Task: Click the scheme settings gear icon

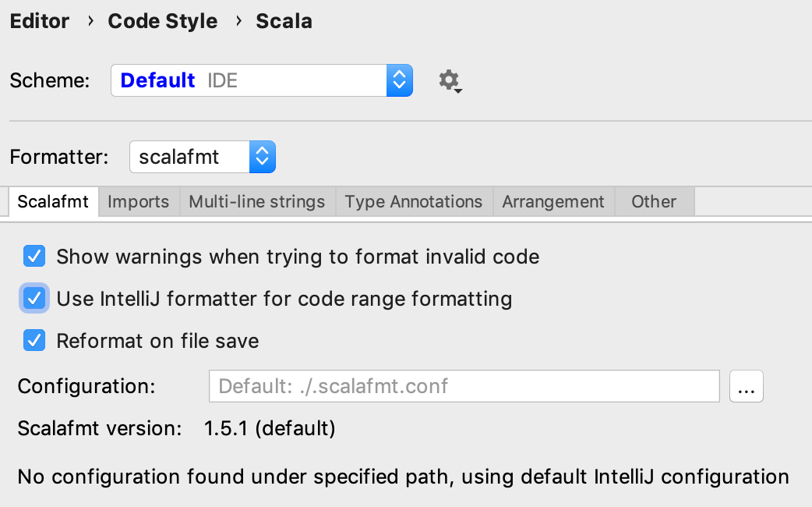Action: [449, 80]
